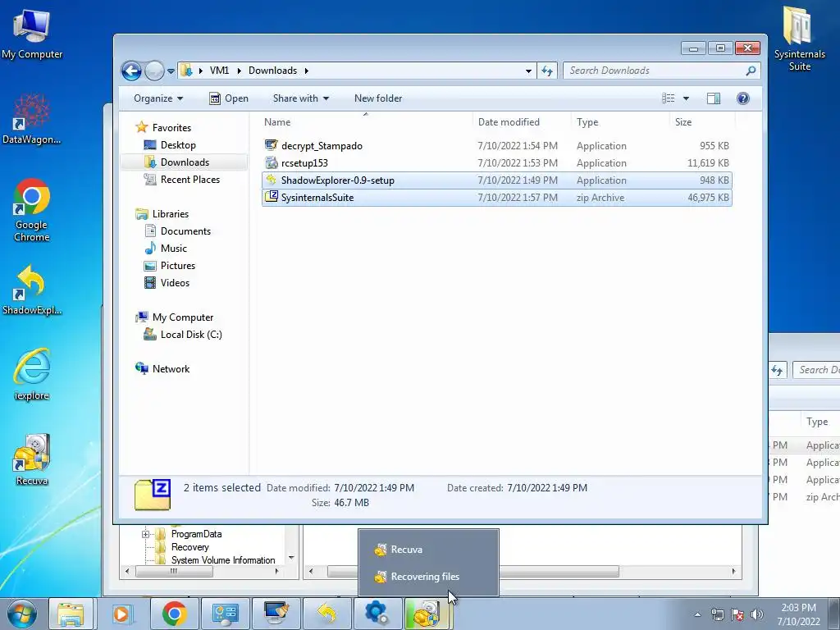
Task: Open the More view options dropdown arrow
Action: 686,98
